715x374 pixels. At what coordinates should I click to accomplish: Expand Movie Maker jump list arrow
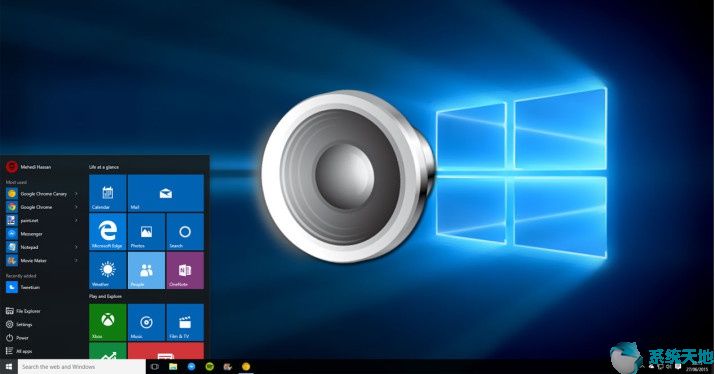(76, 260)
